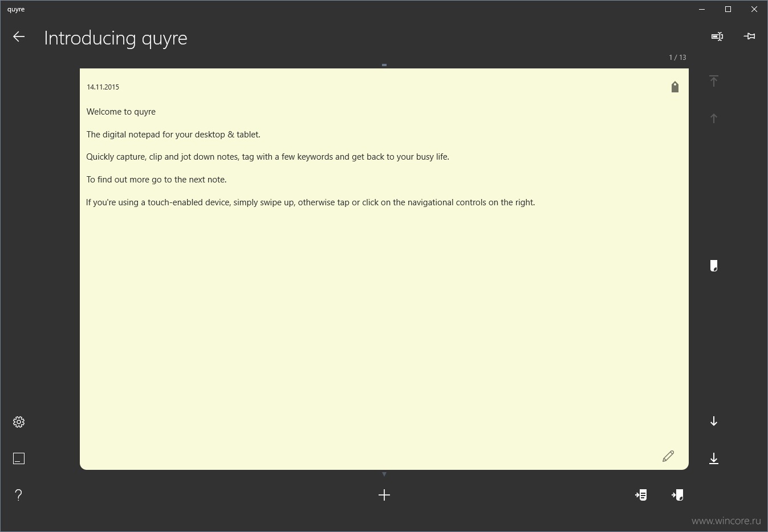
Task: Open settings gear icon
Action: pos(19,422)
